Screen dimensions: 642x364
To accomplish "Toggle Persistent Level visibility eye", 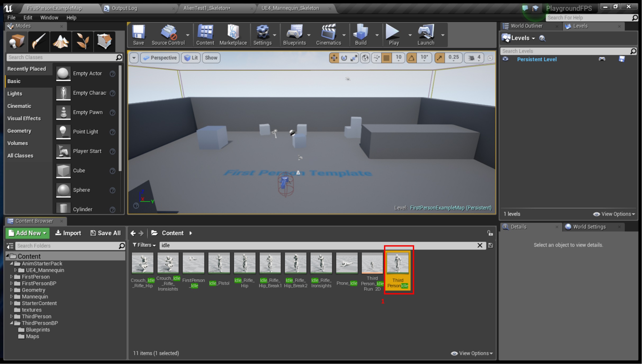I will click(505, 59).
